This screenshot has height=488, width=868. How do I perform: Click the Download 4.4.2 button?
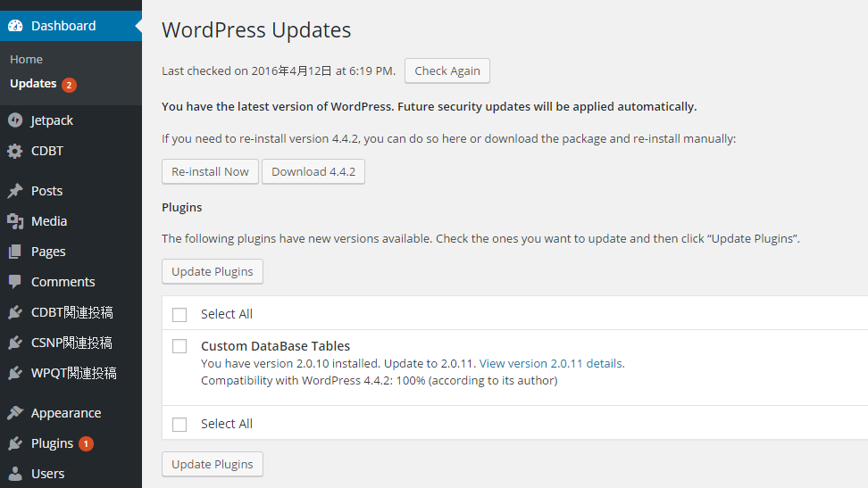(x=313, y=172)
